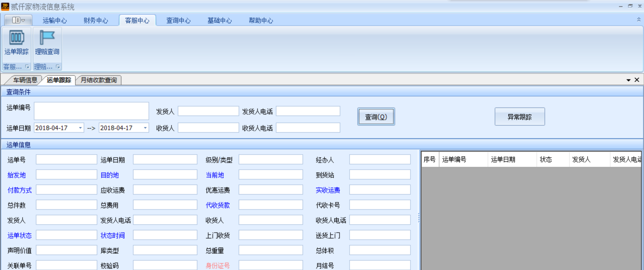Expand the document tab list arrow

click(x=628, y=80)
